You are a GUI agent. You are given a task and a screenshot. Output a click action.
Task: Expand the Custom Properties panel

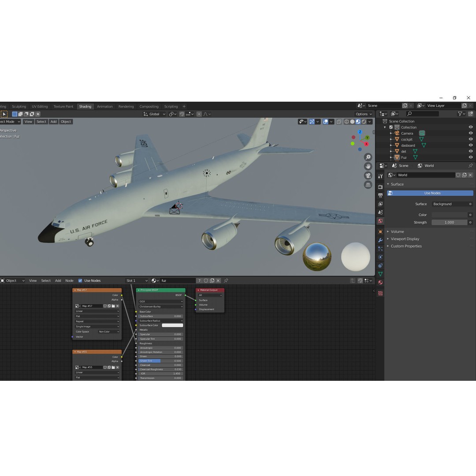pos(406,246)
